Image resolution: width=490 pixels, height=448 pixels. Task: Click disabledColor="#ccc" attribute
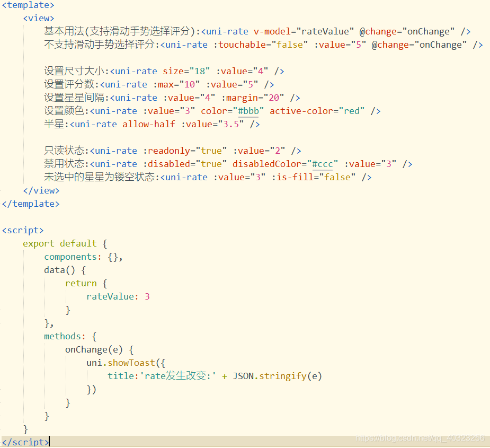coord(286,164)
